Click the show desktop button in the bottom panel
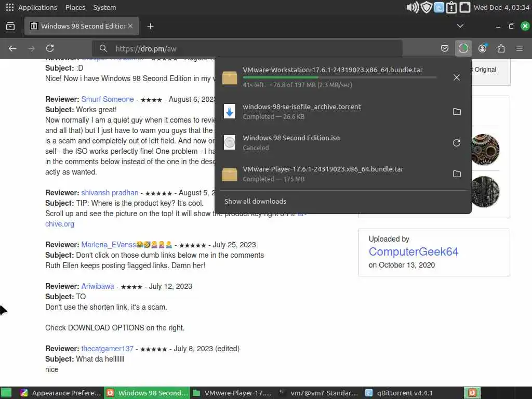Screen dimensions: 532x399 [6, 393]
